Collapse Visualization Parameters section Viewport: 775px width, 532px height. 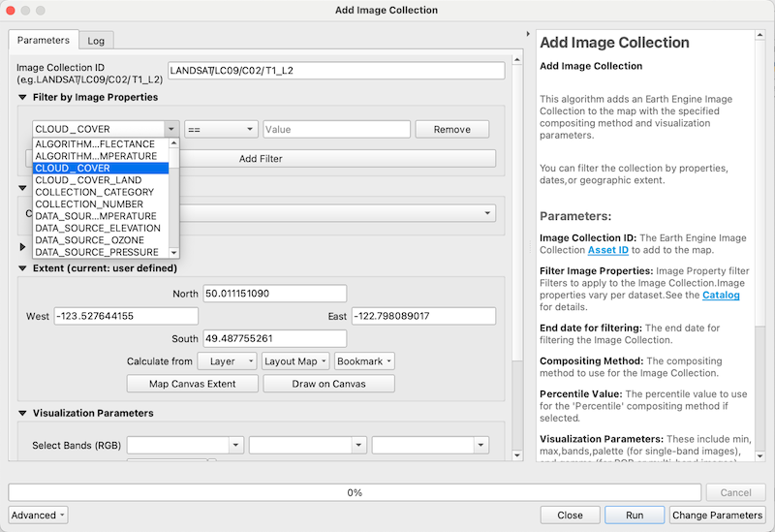coord(22,413)
